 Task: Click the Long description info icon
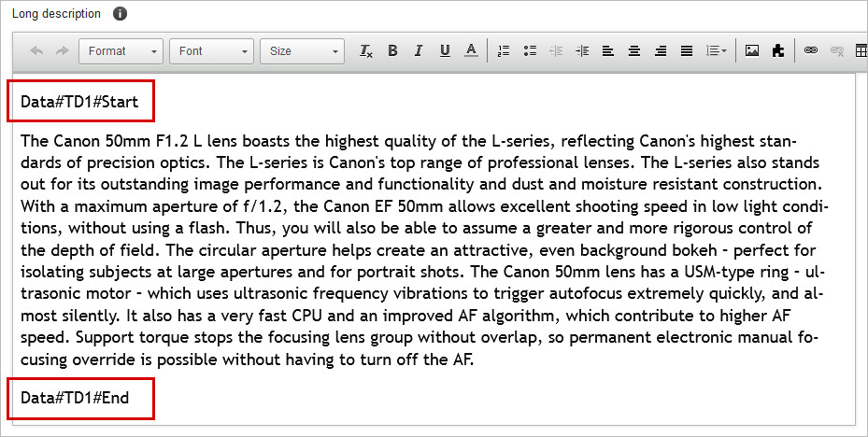click(x=120, y=14)
